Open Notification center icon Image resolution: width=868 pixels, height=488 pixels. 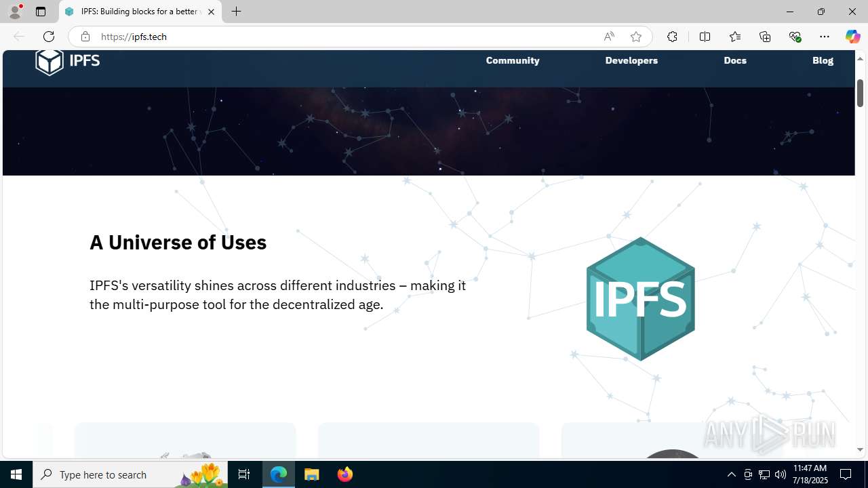(x=846, y=474)
